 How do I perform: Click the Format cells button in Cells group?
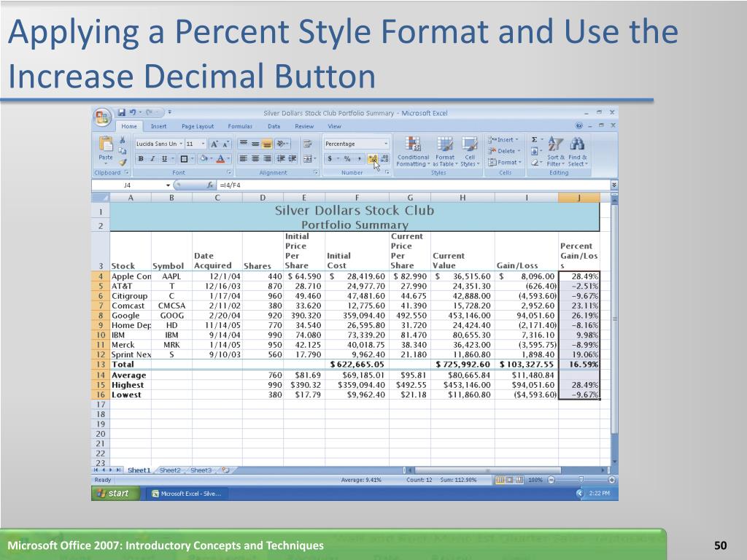(505, 163)
